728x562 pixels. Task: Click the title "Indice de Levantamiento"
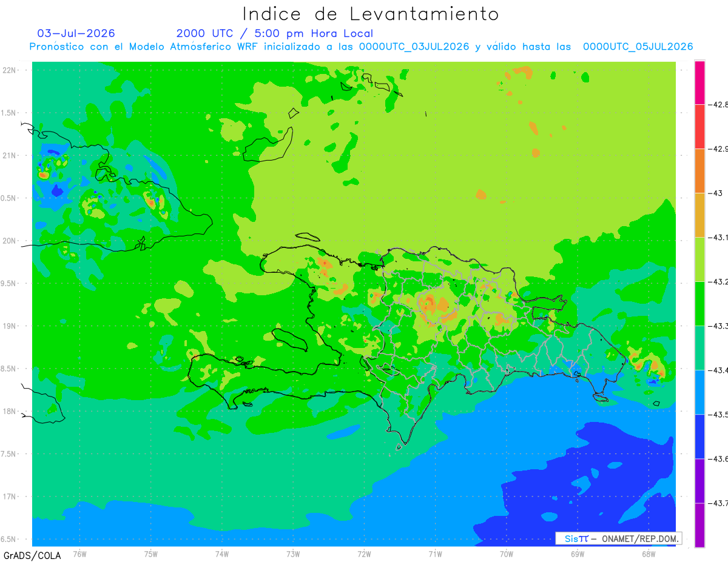371,13
